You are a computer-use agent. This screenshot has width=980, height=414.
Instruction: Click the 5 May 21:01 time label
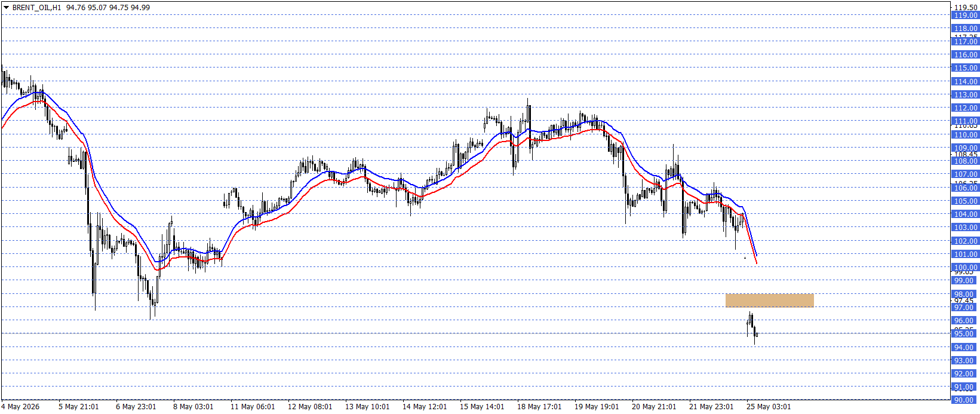[79, 407]
